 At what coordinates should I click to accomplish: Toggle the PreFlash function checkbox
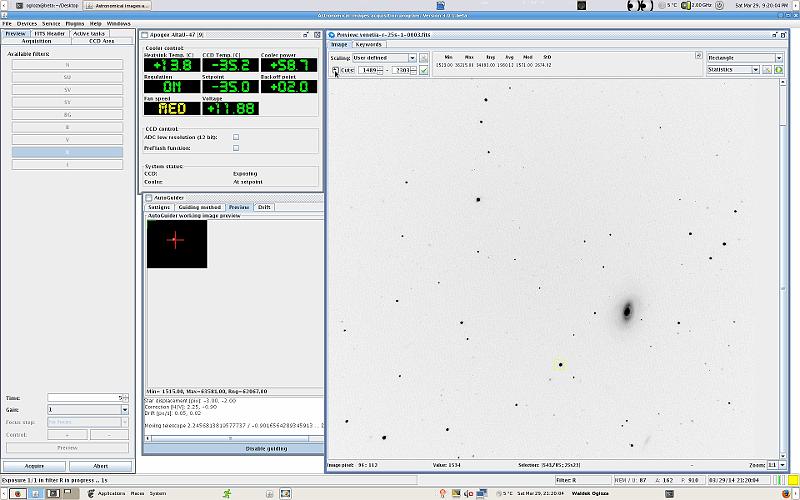(236, 148)
